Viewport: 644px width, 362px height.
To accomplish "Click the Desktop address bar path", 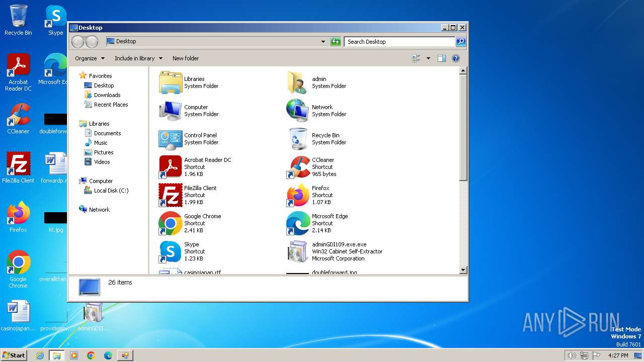I will [126, 41].
